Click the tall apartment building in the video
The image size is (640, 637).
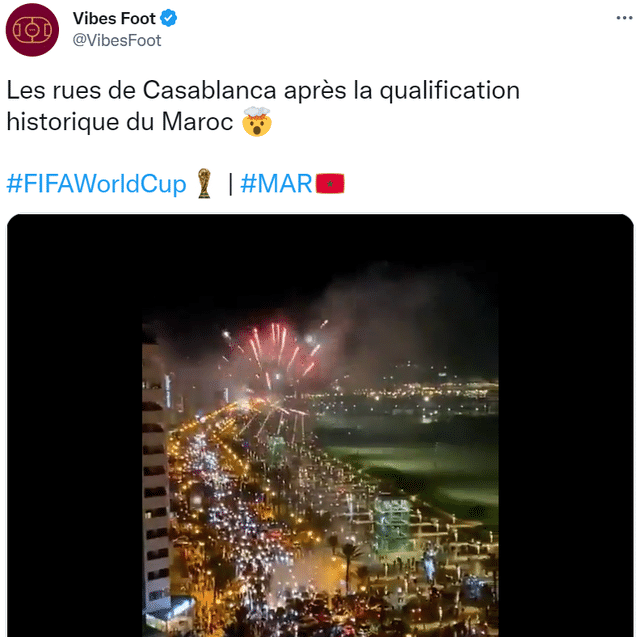click(x=155, y=480)
